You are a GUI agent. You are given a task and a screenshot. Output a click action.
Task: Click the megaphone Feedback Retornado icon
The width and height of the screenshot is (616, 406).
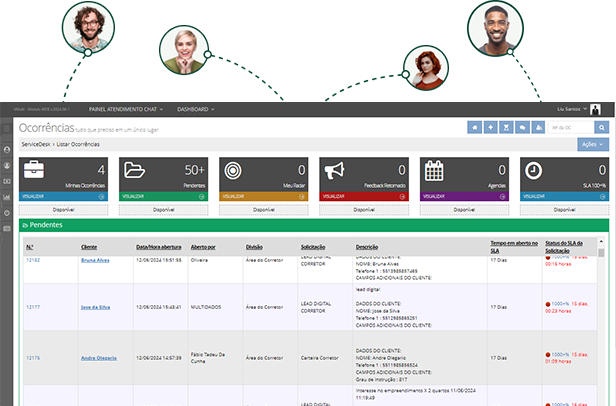click(x=334, y=170)
